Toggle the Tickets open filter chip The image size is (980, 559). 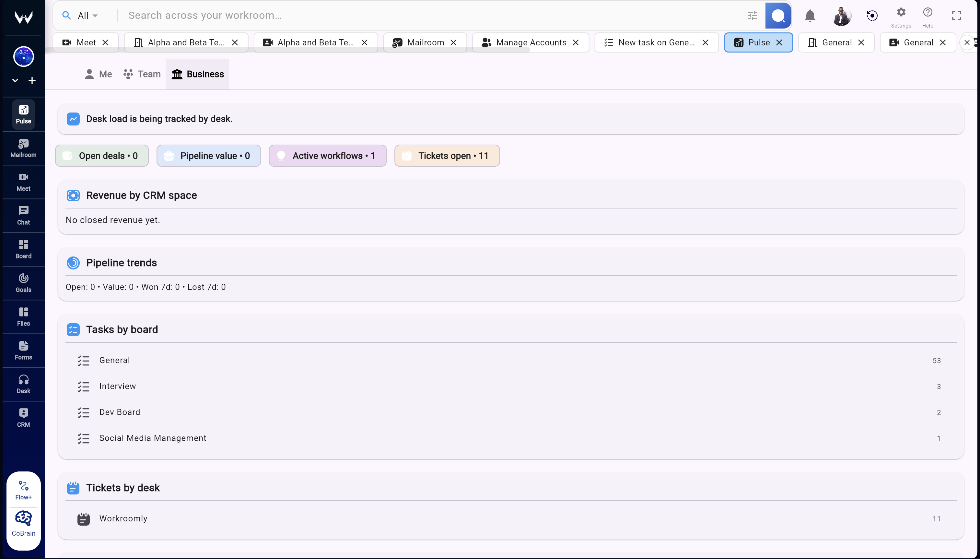point(446,156)
